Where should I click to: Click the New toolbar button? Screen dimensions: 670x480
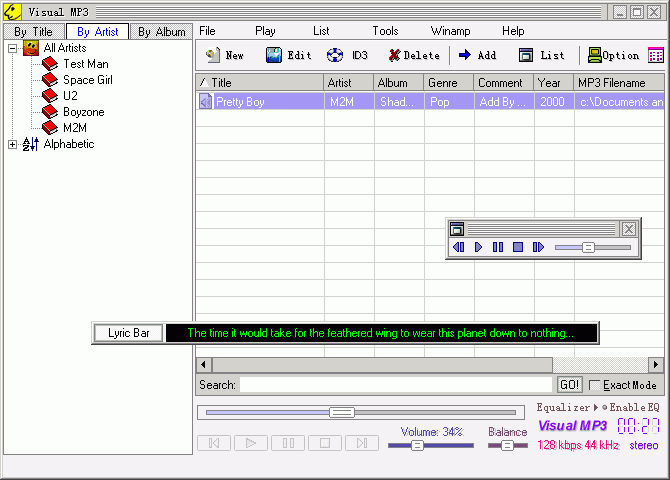[225, 55]
